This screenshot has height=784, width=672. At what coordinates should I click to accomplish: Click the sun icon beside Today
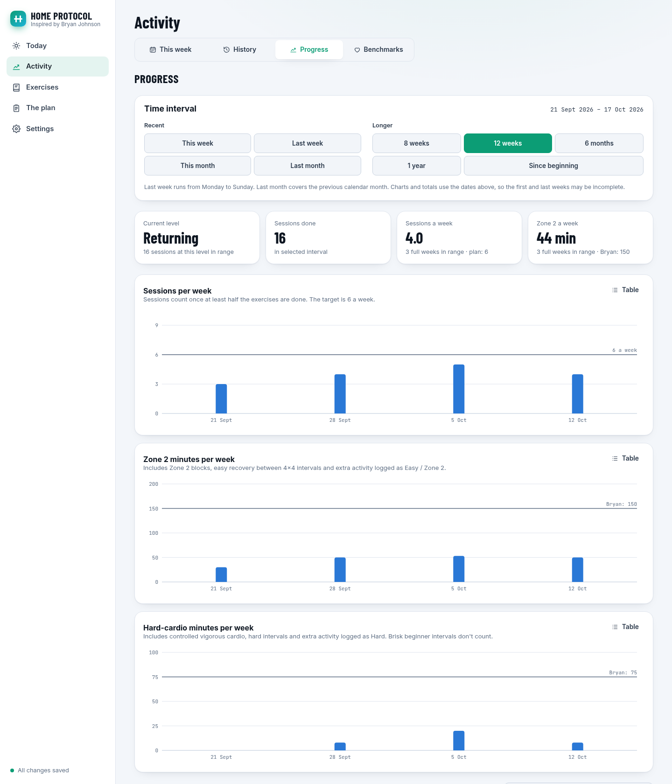click(x=16, y=46)
